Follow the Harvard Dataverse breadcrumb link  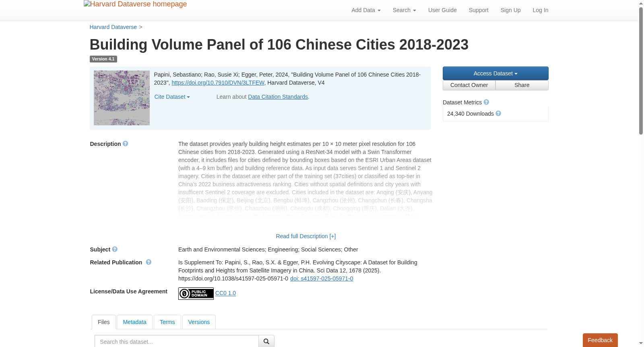coord(113,27)
